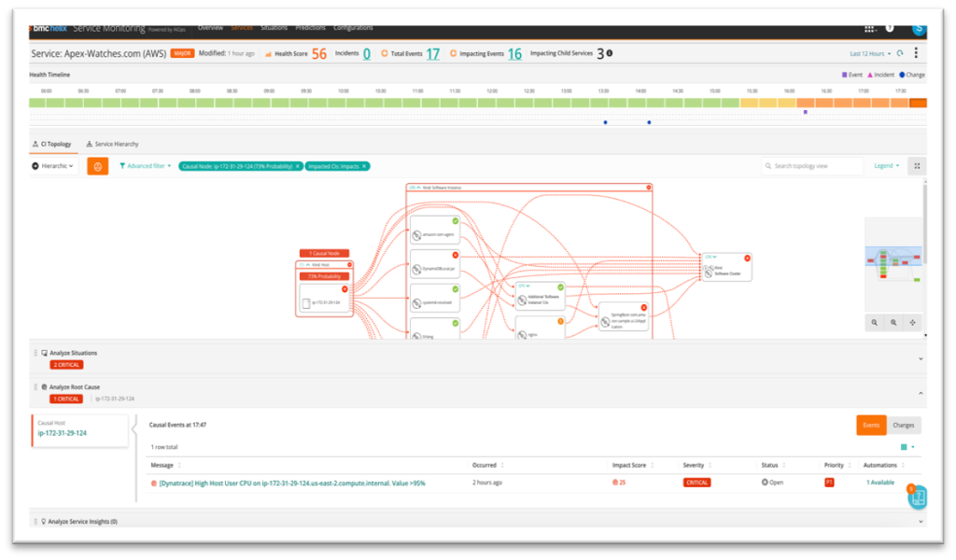The width and height of the screenshot is (956, 560).
Task: Click the dark orange latest health timeline segment
Action: 919,103
